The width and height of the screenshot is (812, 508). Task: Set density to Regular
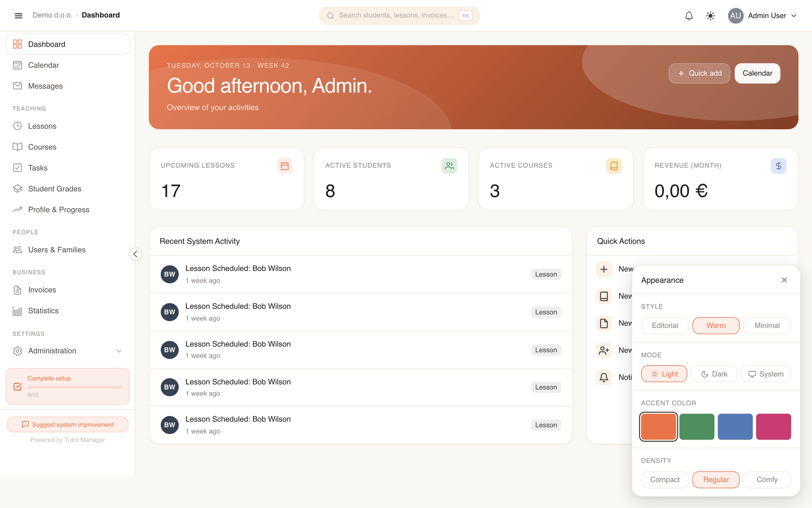pos(716,480)
